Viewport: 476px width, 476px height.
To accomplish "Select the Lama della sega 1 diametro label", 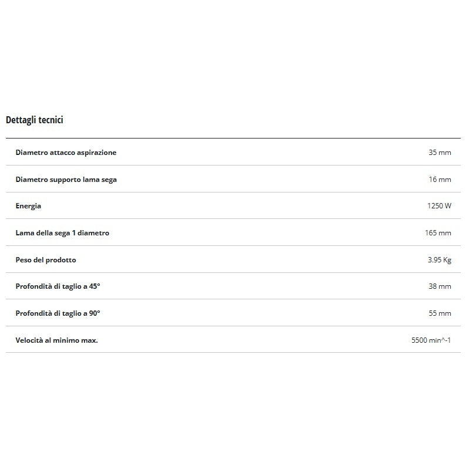I will coord(62,233).
